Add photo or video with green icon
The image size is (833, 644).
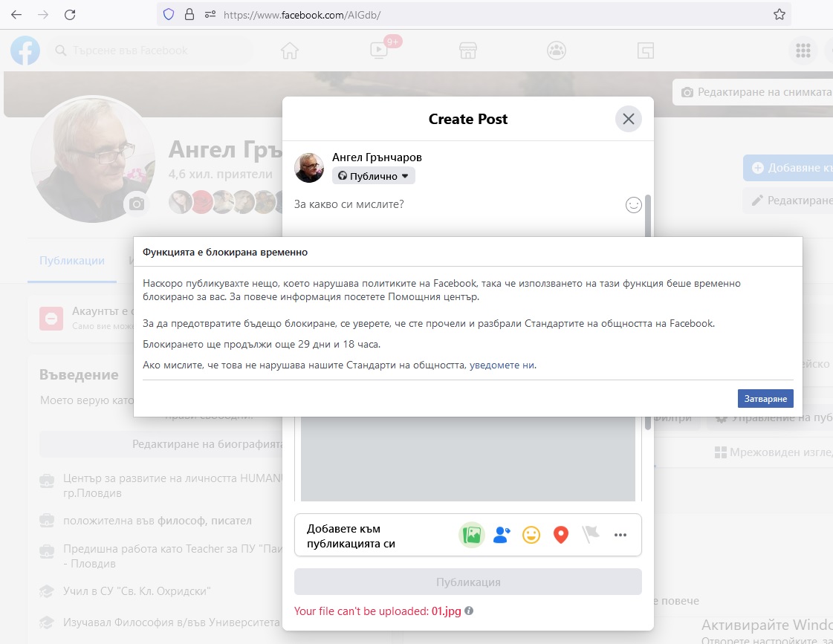(472, 535)
